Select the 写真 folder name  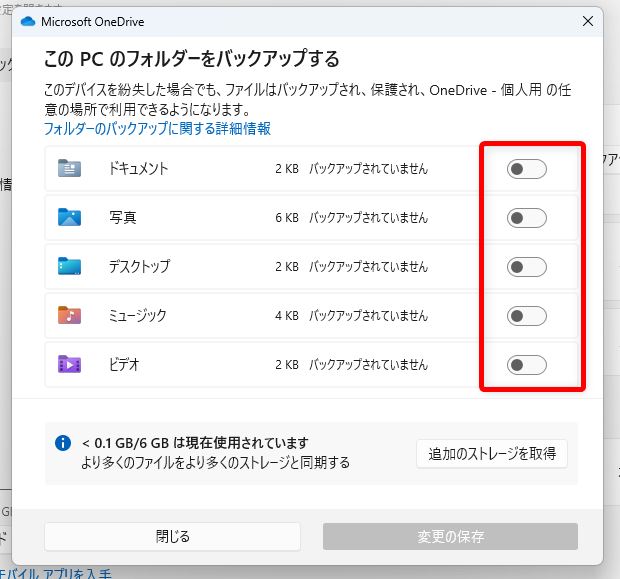pyautogui.click(x=123, y=218)
